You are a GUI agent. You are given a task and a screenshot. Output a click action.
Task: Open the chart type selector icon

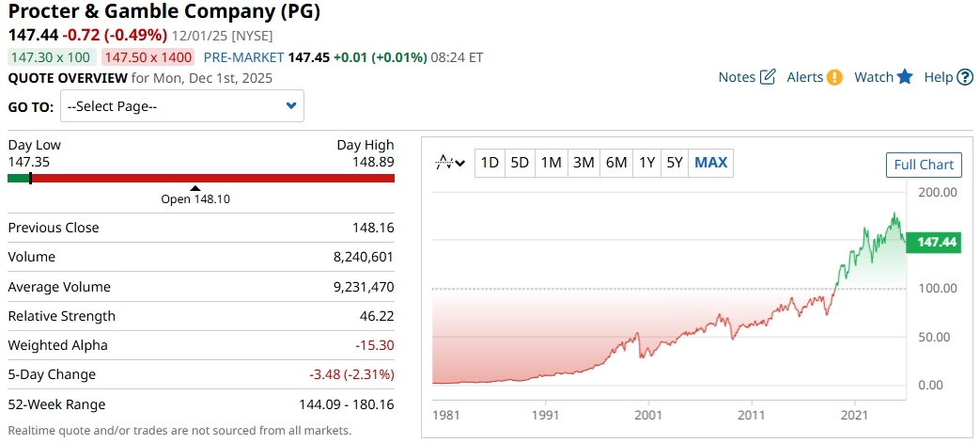coord(450,163)
